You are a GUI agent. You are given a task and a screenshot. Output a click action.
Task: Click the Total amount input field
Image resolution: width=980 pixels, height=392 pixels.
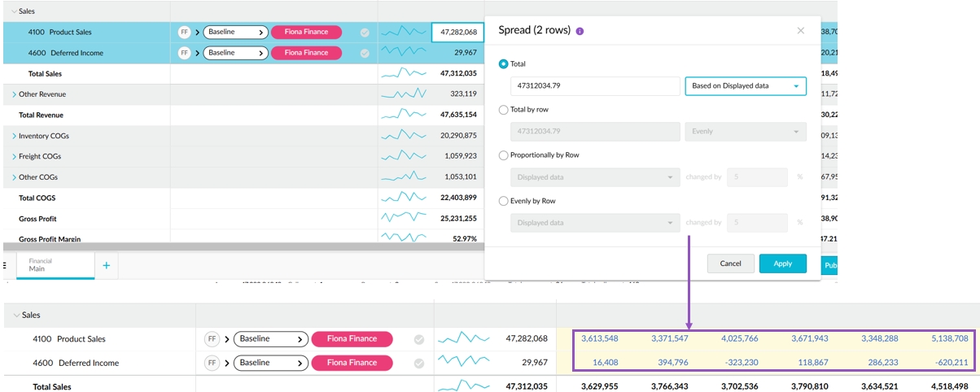595,86
